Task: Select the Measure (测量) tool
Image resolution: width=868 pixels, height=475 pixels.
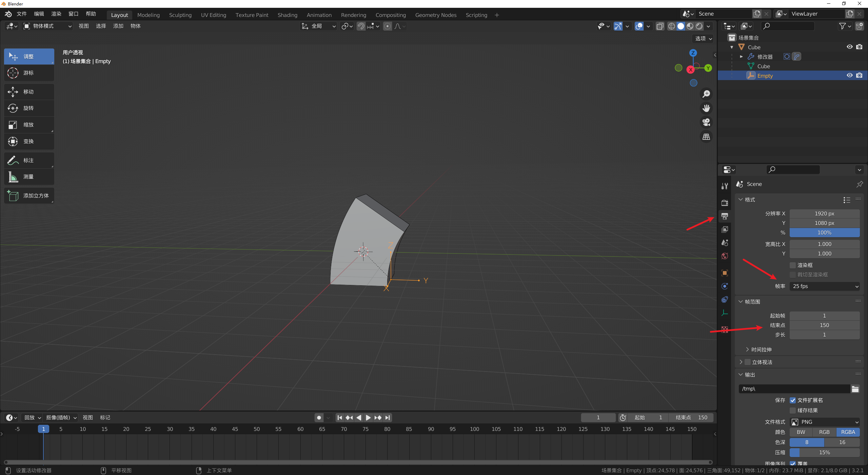Action: point(29,177)
